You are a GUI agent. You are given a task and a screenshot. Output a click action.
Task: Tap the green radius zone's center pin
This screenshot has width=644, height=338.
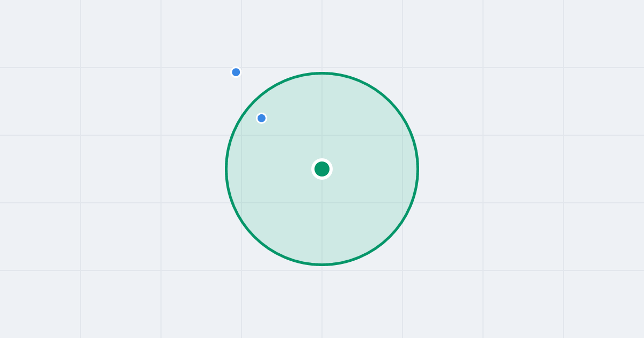(x=322, y=169)
